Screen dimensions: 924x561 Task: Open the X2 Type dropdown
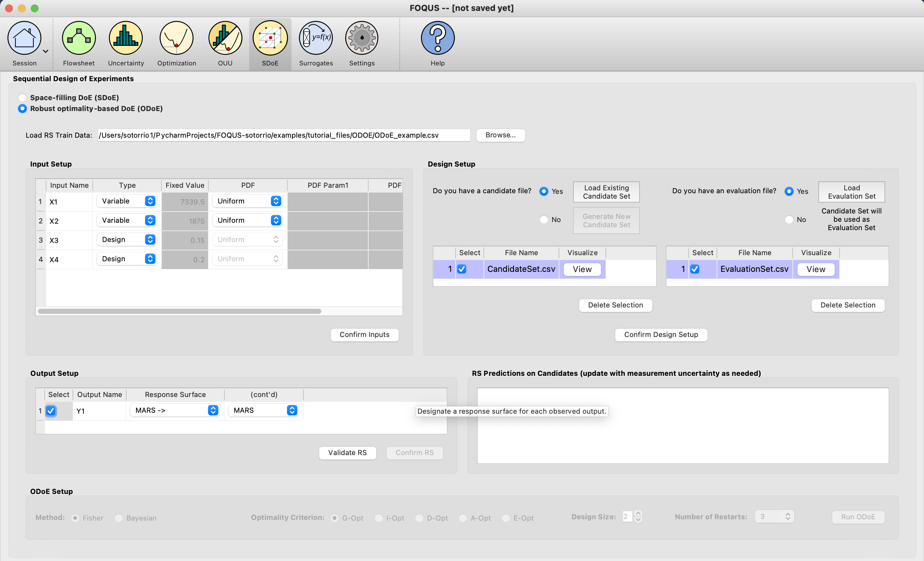126,220
